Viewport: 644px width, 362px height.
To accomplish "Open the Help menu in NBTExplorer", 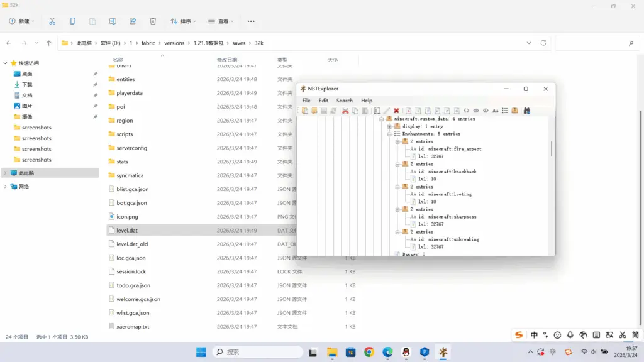I will (x=367, y=100).
